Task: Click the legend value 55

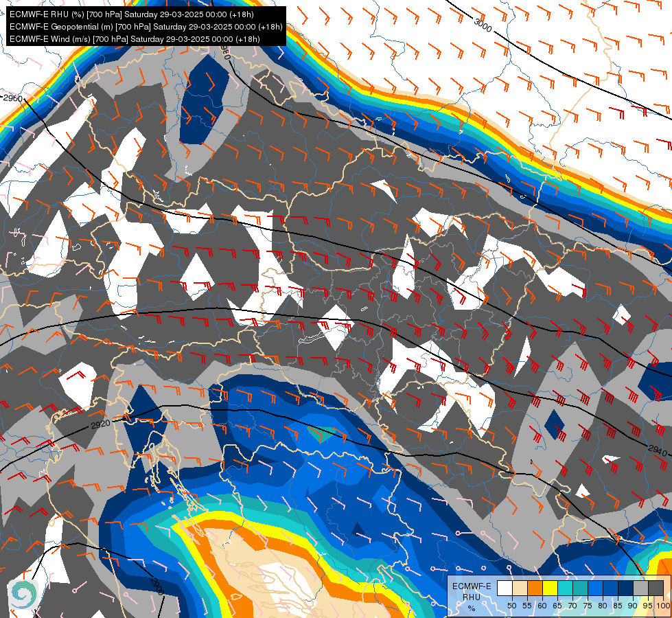Action: tap(527, 606)
